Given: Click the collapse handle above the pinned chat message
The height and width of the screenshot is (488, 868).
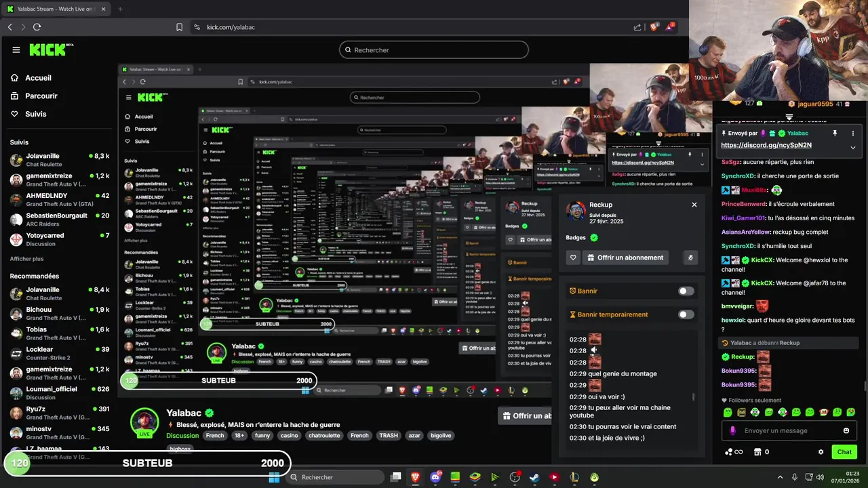Looking at the screenshot, I should point(789,117).
